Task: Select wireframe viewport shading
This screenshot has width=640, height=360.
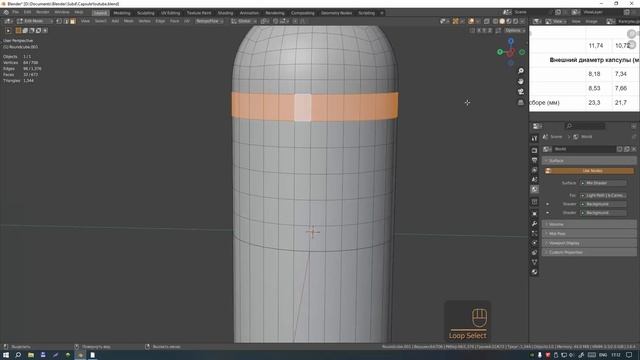Action: point(496,21)
